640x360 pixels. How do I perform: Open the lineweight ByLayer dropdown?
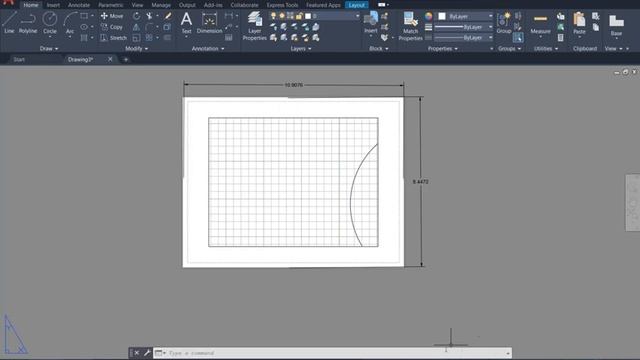(x=464, y=27)
